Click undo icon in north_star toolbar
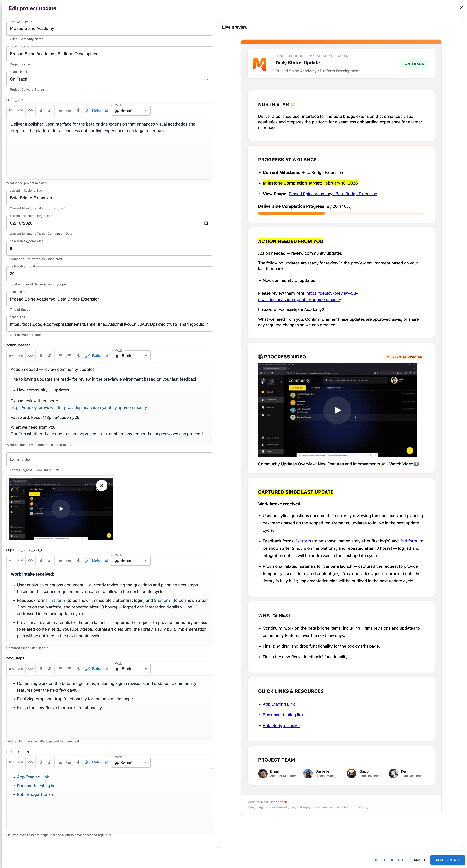The width and height of the screenshot is (467, 868). coord(11,111)
